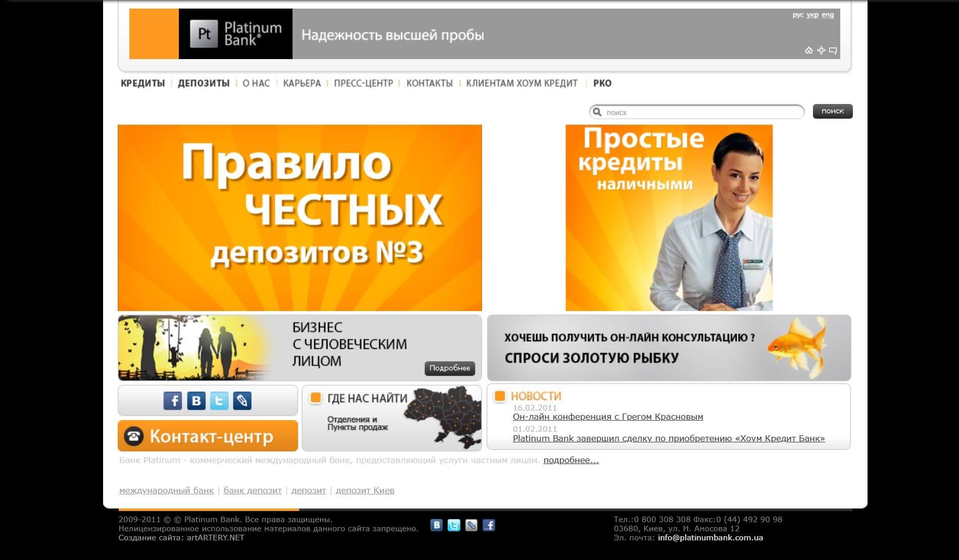Open the ДЕПОЗИТЫ menu
The height and width of the screenshot is (560, 959).
pos(204,83)
